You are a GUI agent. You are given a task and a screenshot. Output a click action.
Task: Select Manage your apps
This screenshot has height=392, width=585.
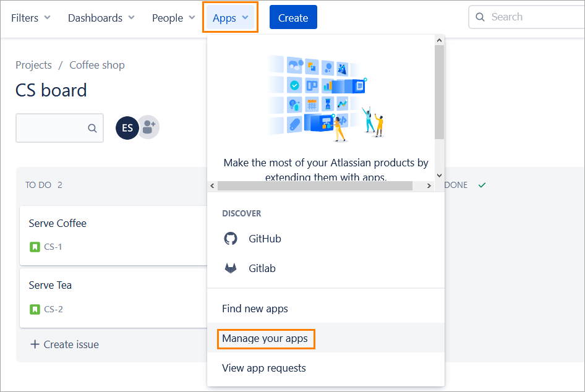(265, 338)
